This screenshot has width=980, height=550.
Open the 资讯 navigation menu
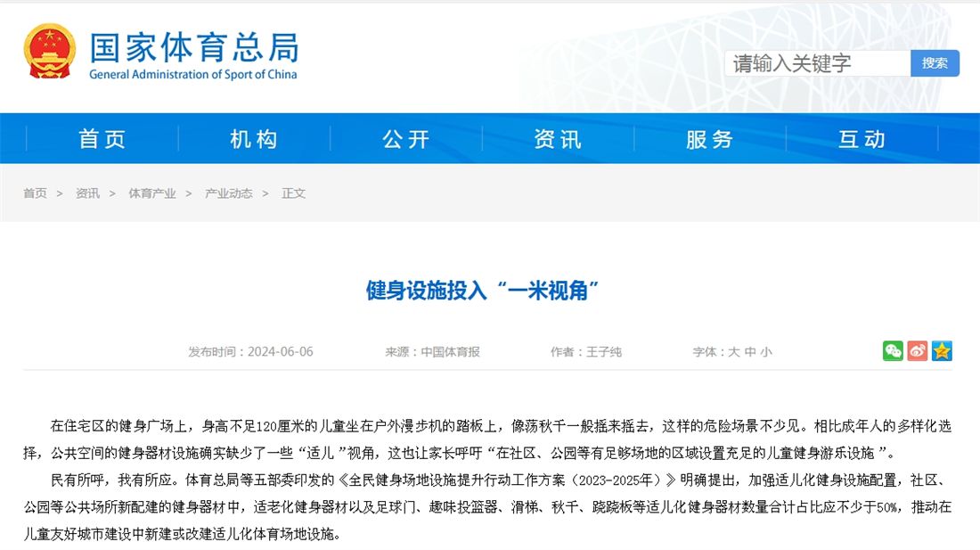(557, 138)
